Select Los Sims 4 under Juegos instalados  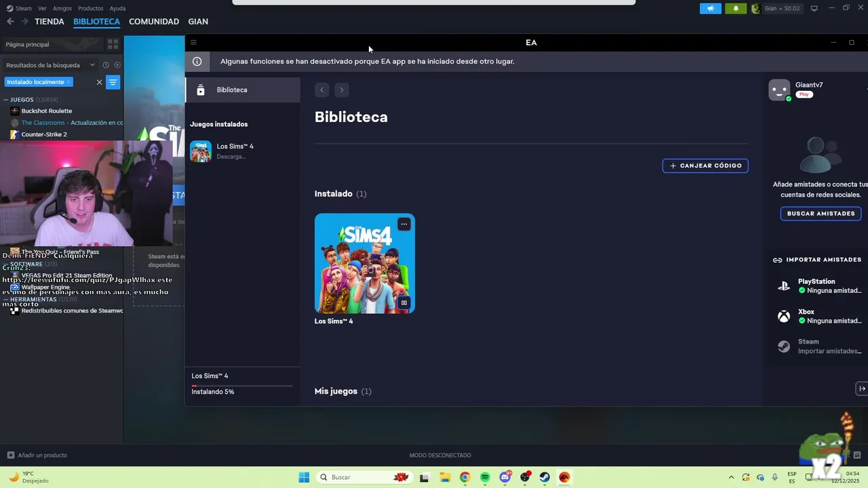tap(243, 151)
